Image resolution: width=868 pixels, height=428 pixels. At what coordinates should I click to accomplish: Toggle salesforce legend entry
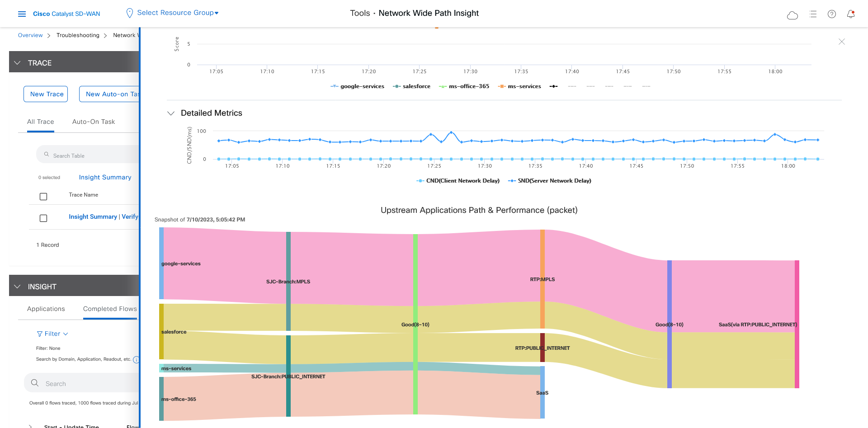(411, 86)
